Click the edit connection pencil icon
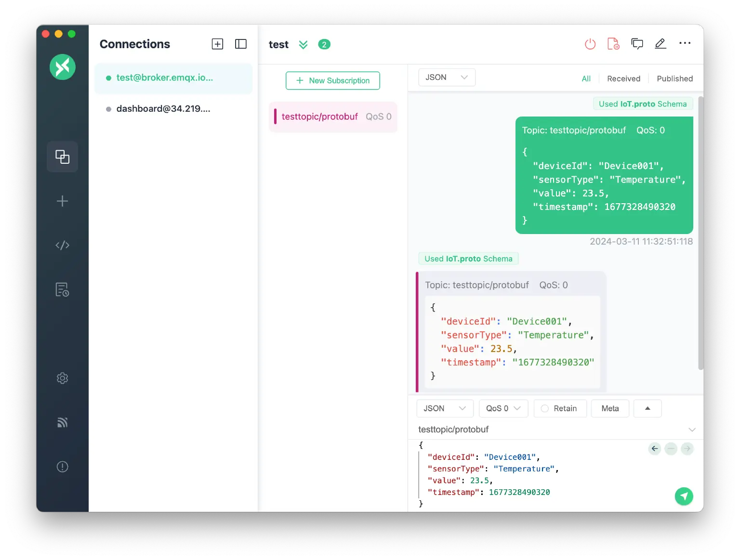The width and height of the screenshot is (740, 560). pyautogui.click(x=660, y=44)
